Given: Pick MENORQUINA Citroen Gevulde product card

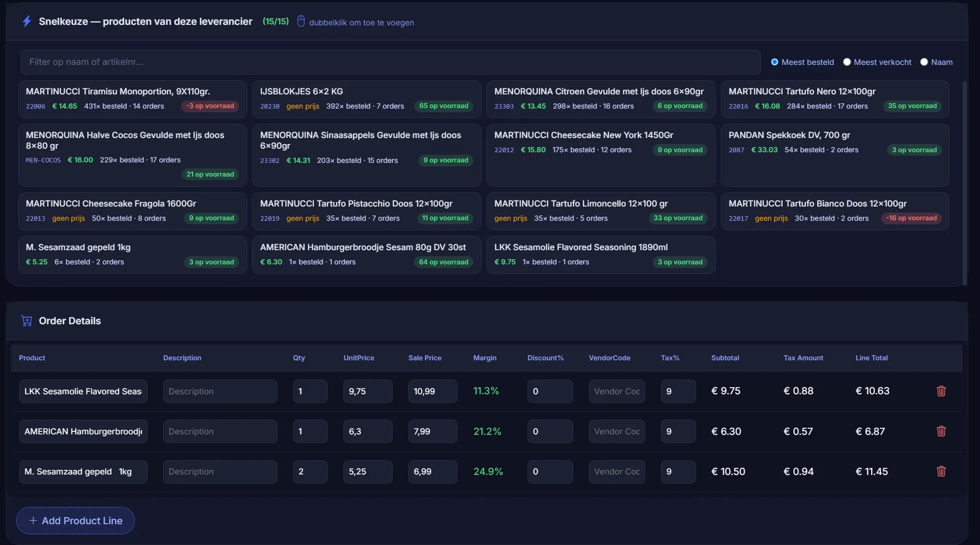Looking at the screenshot, I should pos(601,99).
